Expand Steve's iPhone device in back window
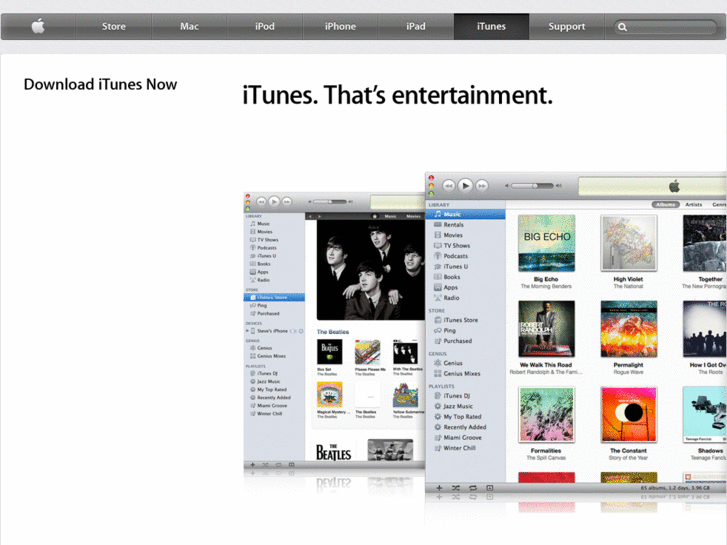Image resolution: width=727 pixels, height=545 pixels. pos(248,331)
